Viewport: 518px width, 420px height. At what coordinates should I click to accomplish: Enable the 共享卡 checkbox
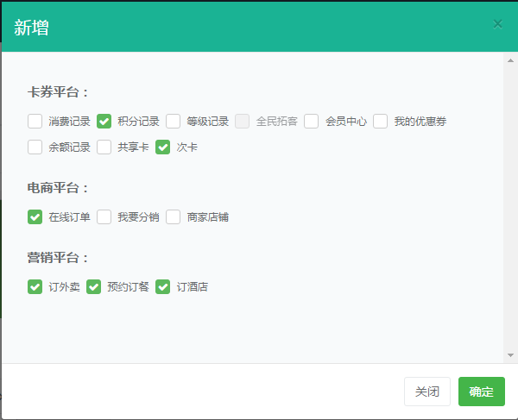coord(104,147)
